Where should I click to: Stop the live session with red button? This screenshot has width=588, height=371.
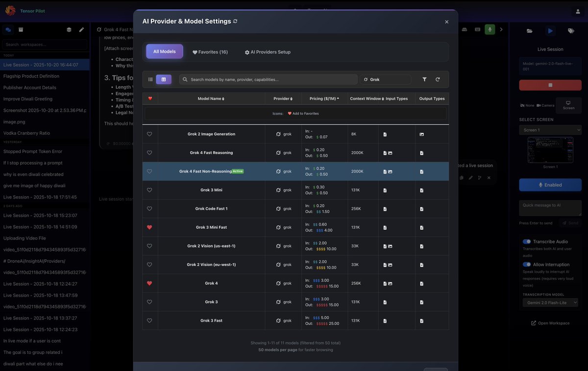550,85
